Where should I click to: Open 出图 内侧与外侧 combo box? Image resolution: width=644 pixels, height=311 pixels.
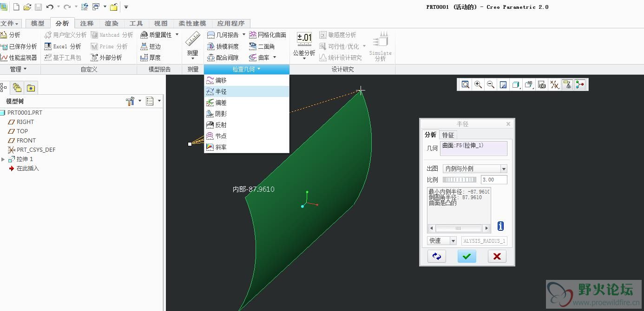474,168
